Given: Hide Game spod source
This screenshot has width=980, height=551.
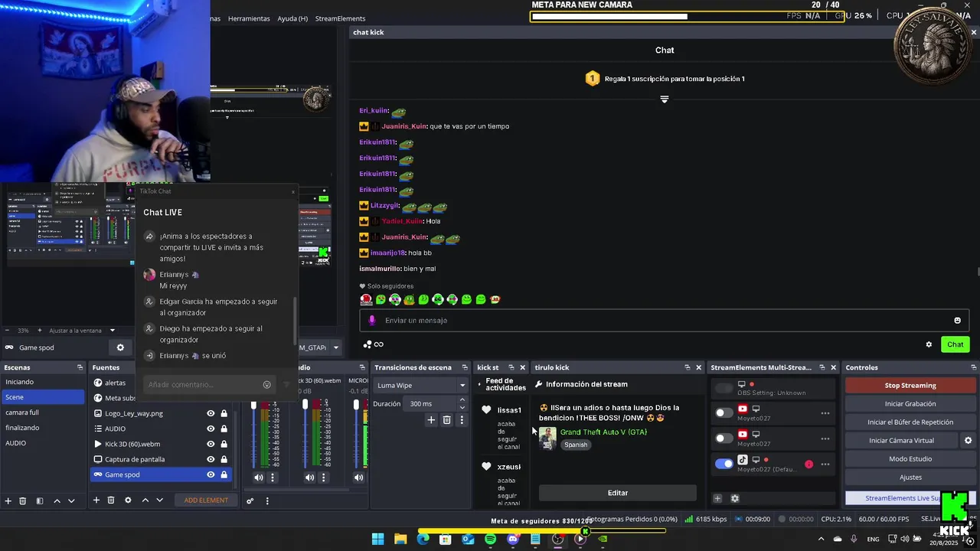Looking at the screenshot, I should pos(211,474).
